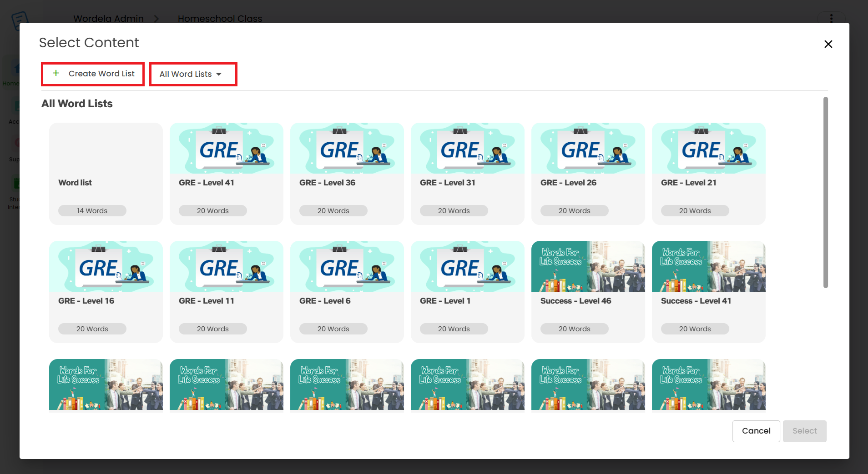This screenshot has width=868, height=474.
Task: Click 20 Words badge under Success - Level 41
Action: click(695, 329)
